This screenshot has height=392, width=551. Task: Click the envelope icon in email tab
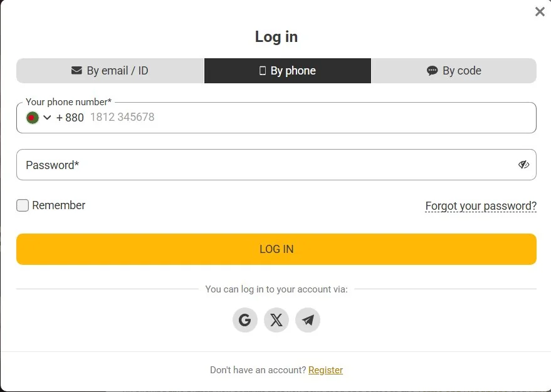pos(76,71)
